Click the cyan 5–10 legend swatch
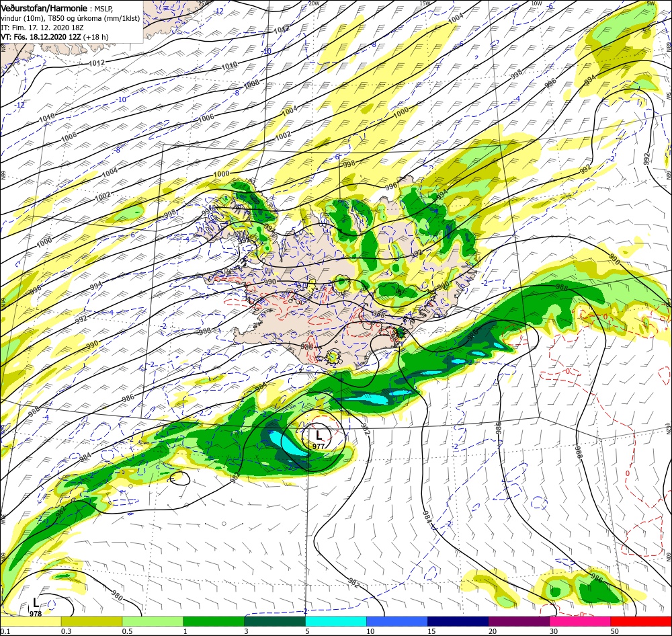 coord(335,621)
